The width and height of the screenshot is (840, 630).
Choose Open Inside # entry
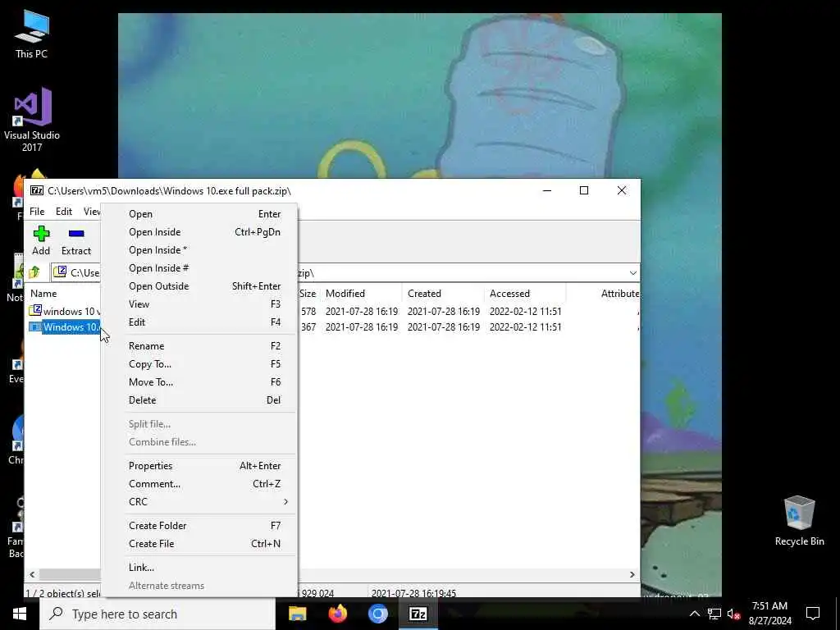pos(199,268)
